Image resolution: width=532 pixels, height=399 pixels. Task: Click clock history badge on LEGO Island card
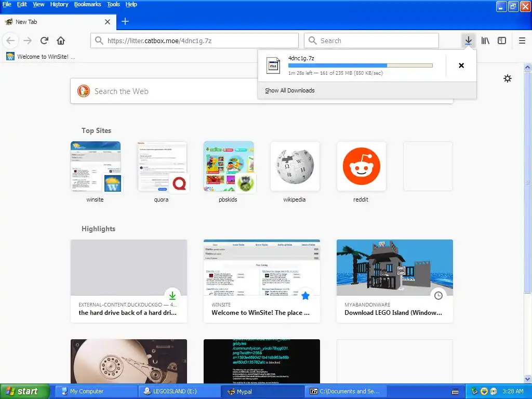pos(438,296)
